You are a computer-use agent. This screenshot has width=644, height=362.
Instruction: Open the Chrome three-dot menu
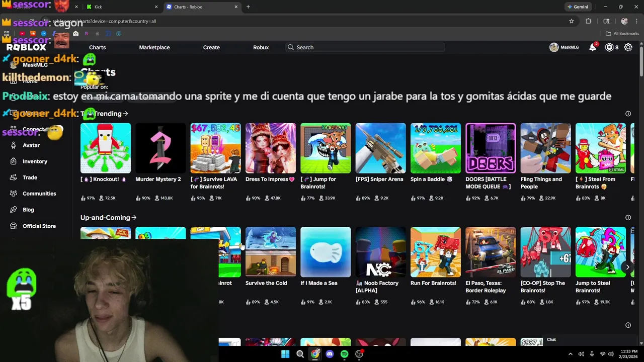(x=636, y=21)
